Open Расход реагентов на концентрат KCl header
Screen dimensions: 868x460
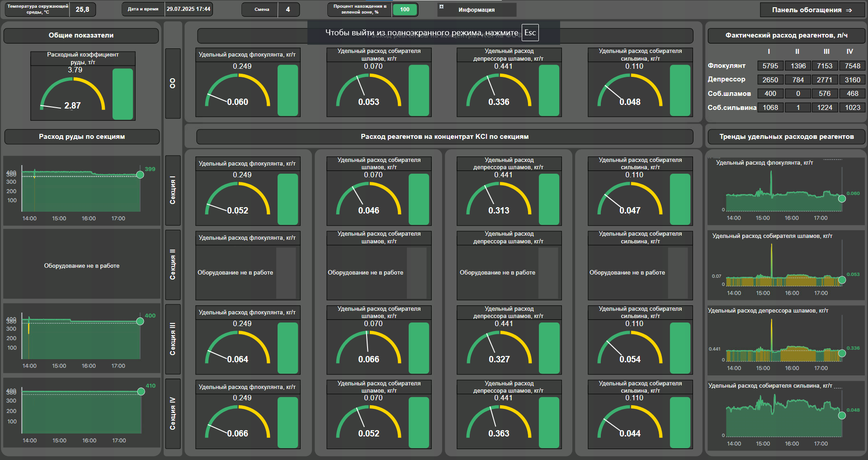444,137
